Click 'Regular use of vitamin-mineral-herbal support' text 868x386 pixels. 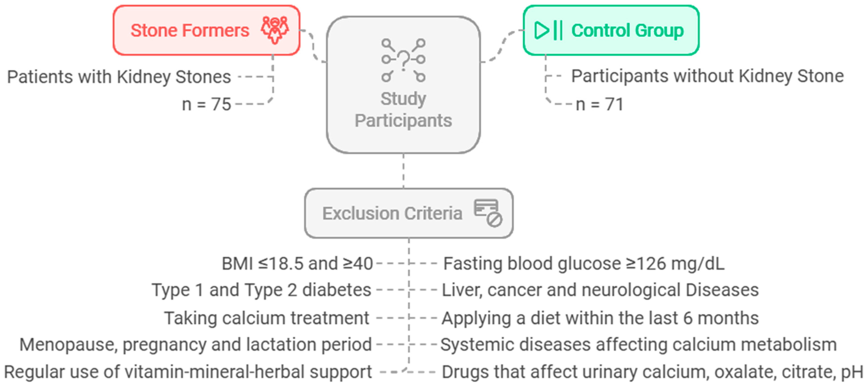click(188, 372)
